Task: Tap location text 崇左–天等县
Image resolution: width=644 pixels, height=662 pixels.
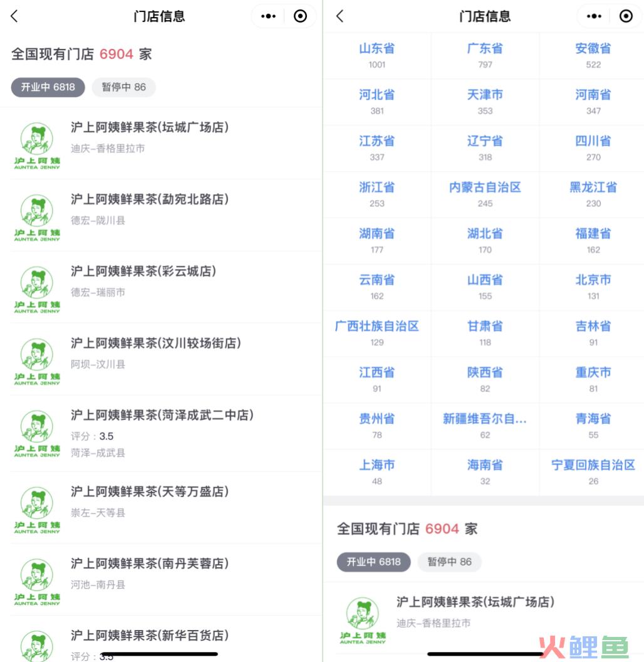Action: pyautogui.click(x=98, y=513)
